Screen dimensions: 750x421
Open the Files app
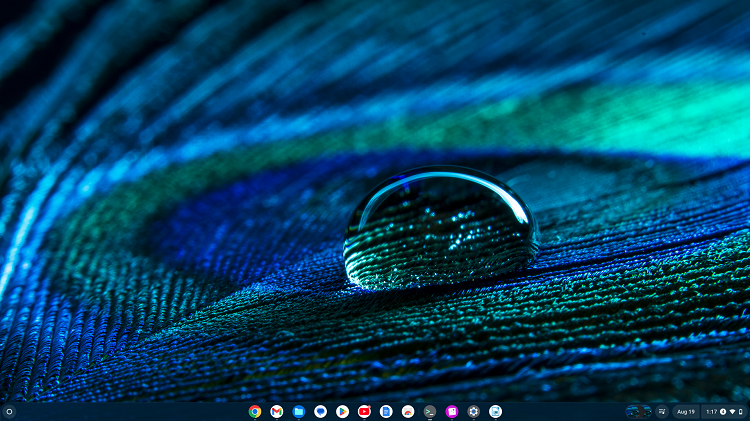coord(299,411)
